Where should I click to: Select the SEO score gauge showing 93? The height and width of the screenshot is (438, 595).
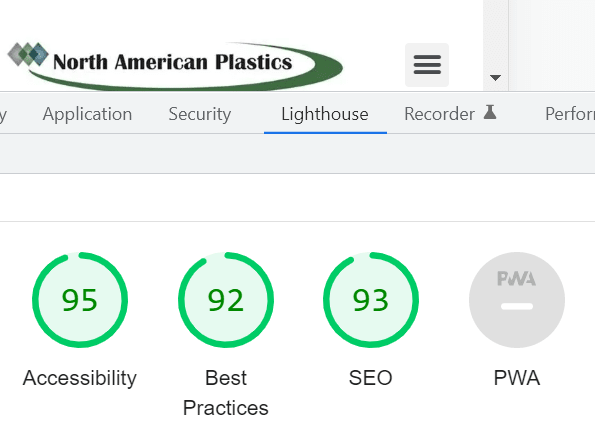[371, 300]
